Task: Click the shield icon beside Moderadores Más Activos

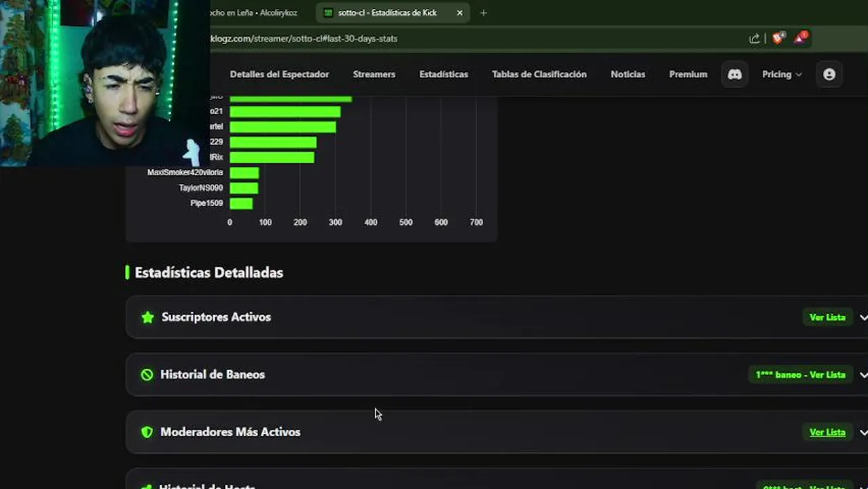Action: coord(147,432)
